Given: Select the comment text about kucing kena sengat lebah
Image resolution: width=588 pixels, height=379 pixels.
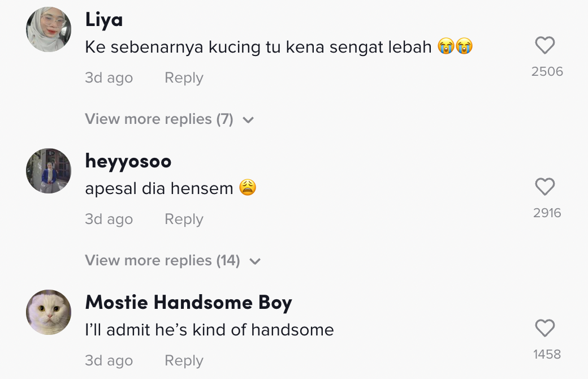Looking at the screenshot, I should click(258, 47).
